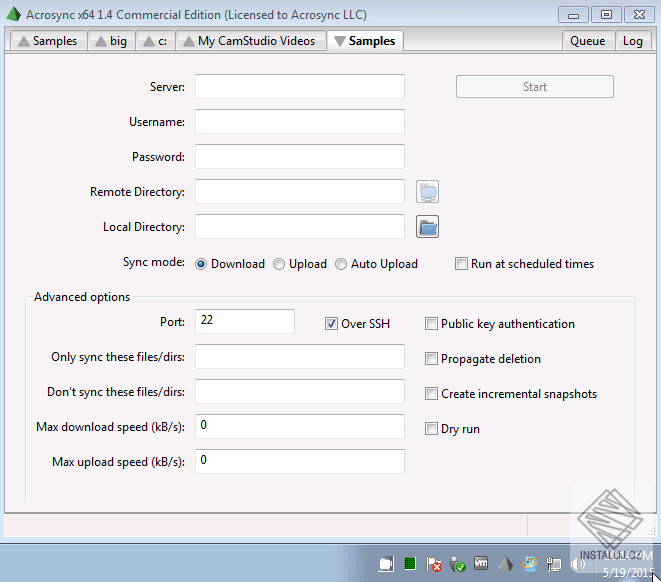
Task: Select the active Samples download tab
Action: coord(365,40)
